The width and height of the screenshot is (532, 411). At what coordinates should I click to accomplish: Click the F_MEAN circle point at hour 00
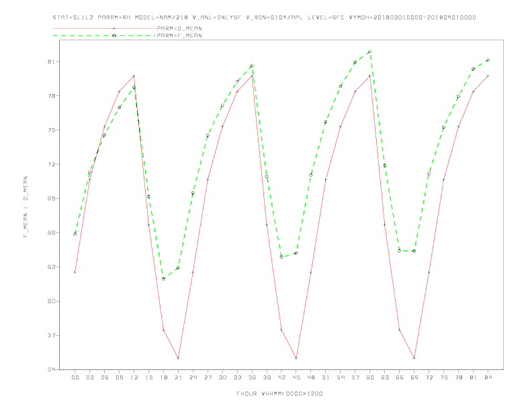click(75, 234)
